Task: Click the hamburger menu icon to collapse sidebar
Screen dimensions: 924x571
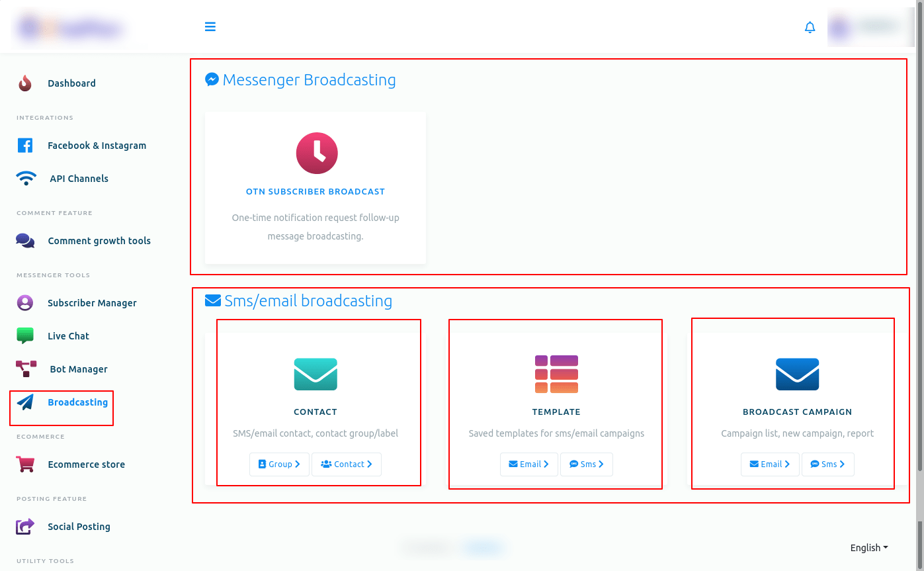Action: pos(210,27)
